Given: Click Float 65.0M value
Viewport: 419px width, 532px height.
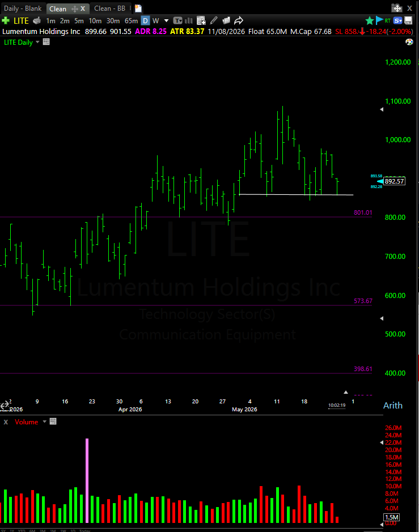Looking at the screenshot, I should click(268, 32).
